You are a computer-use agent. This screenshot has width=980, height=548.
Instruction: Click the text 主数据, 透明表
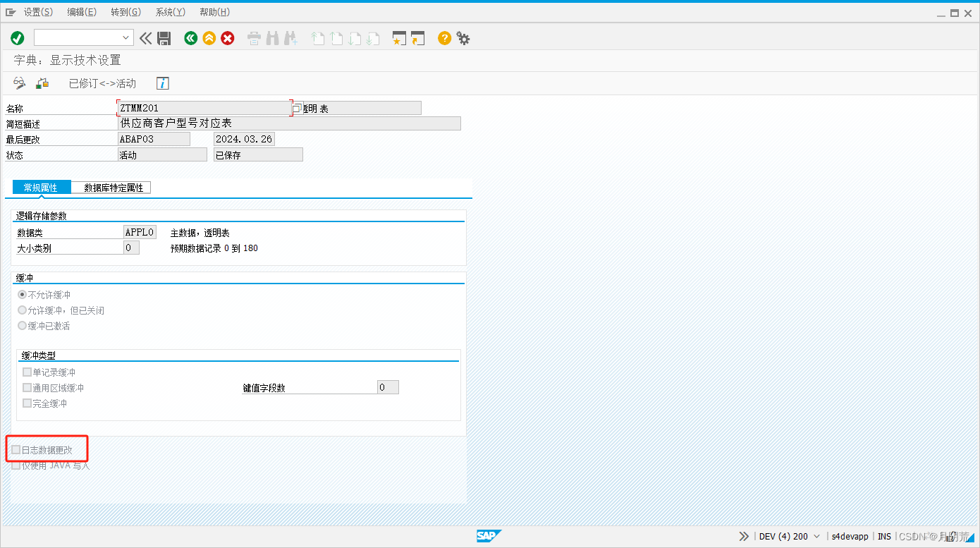(x=200, y=233)
